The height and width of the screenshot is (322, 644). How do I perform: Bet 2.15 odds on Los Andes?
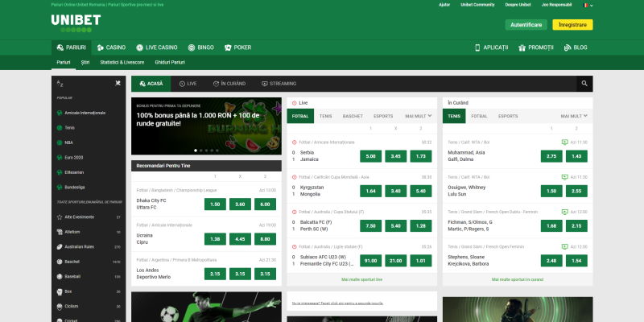click(215, 274)
